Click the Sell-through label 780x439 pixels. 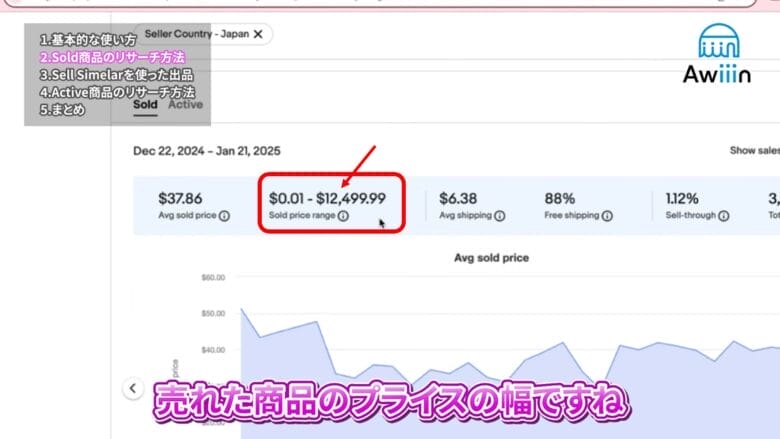[x=690, y=215]
